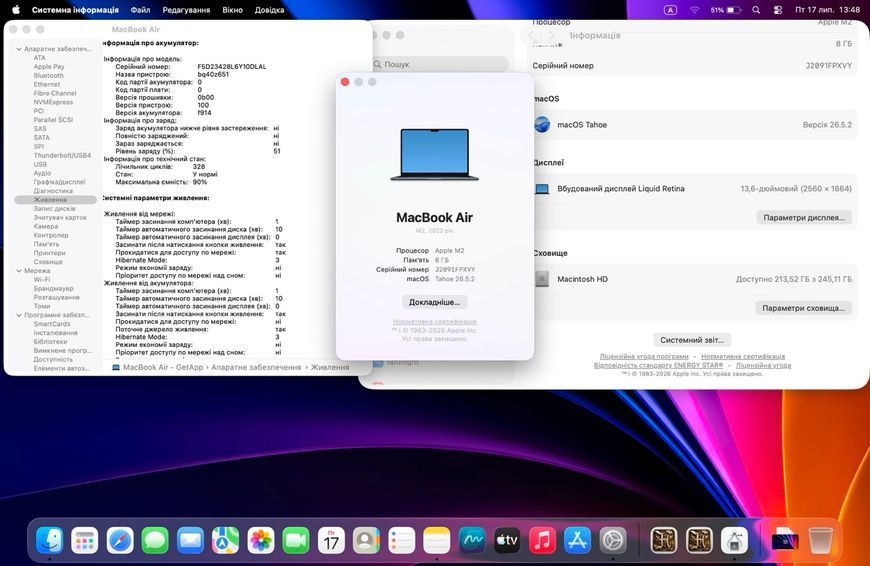Click Апаратне забезпечення in the path bar
The height and width of the screenshot is (566, 870).
coord(256,367)
